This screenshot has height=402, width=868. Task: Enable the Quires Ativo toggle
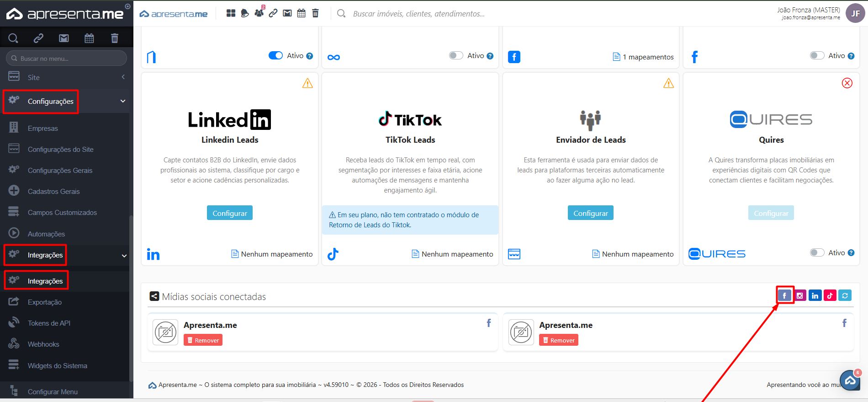(x=817, y=252)
